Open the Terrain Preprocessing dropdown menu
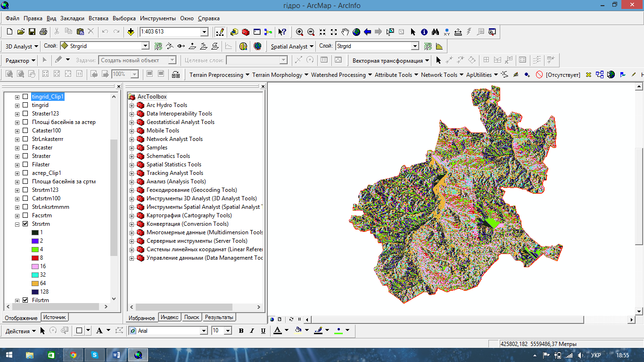644x362 pixels. 216,74
